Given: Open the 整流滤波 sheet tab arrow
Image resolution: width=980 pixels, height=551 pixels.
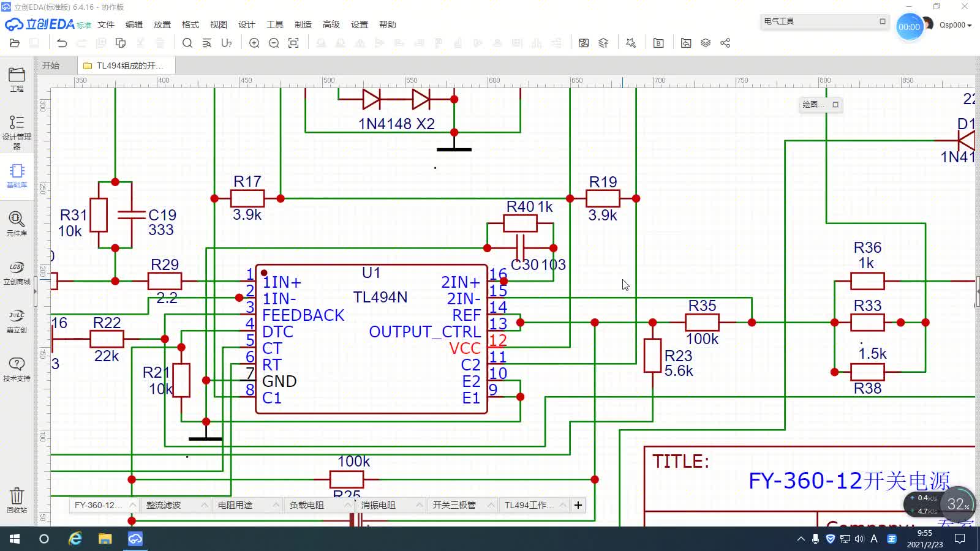Looking at the screenshot, I should click(x=205, y=505).
